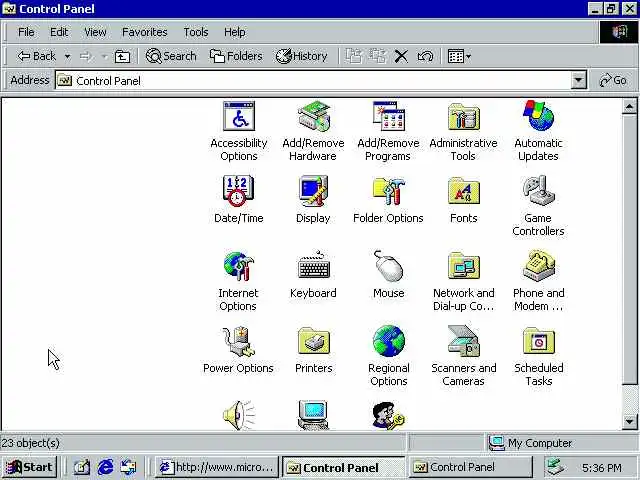The image size is (640, 480).
Task: Click the Go button
Action: pyautogui.click(x=613, y=80)
